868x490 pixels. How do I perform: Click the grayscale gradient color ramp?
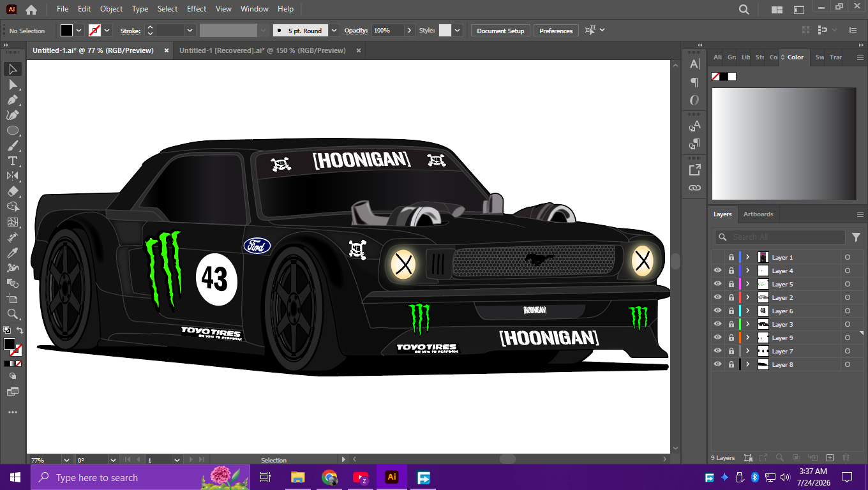coord(784,144)
